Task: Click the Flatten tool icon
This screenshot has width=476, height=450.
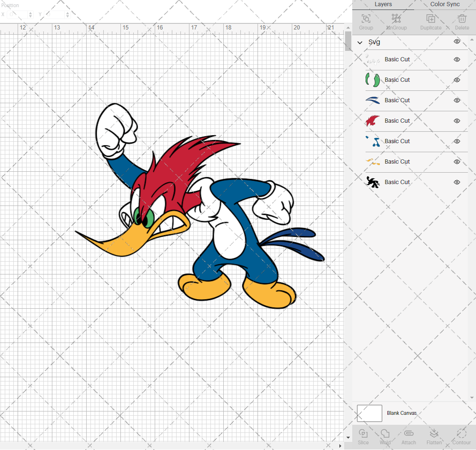Action: (434, 433)
